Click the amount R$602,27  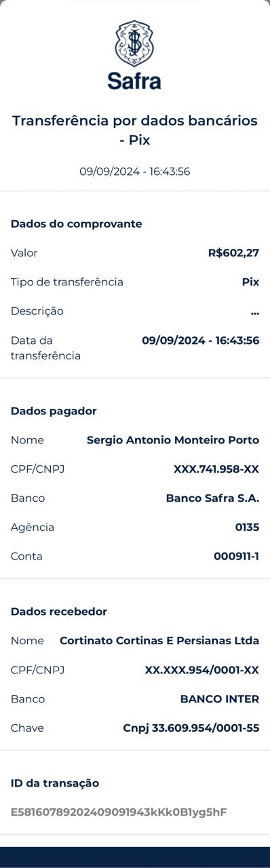(233, 253)
